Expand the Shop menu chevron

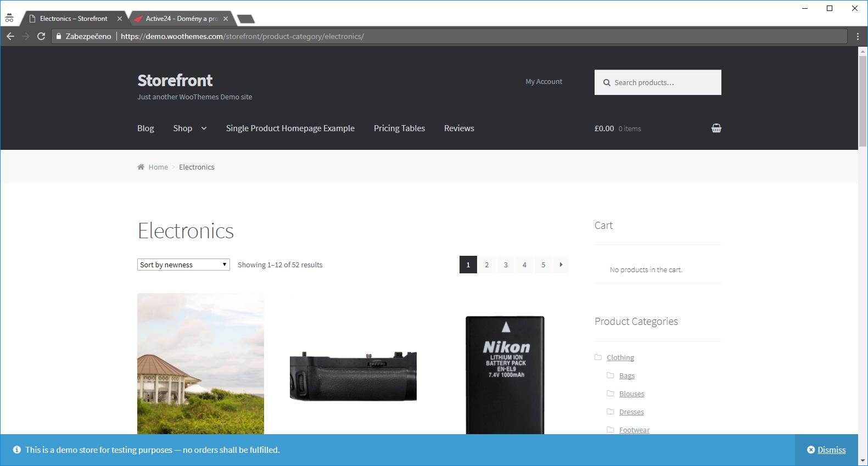pyautogui.click(x=204, y=128)
